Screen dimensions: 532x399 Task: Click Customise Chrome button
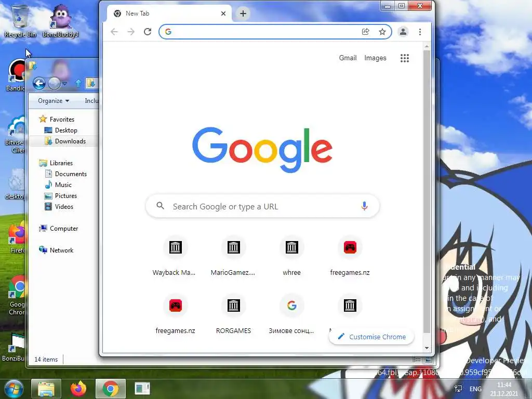point(371,337)
